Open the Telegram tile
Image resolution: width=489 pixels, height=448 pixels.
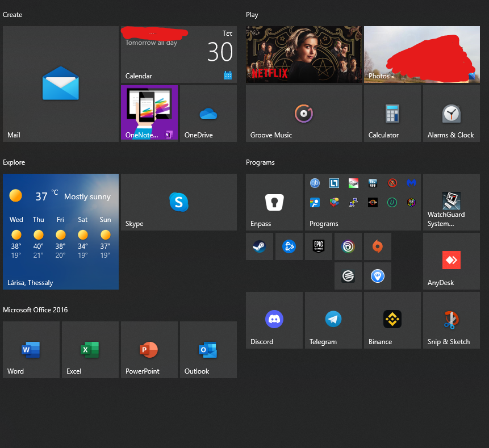coord(333,320)
